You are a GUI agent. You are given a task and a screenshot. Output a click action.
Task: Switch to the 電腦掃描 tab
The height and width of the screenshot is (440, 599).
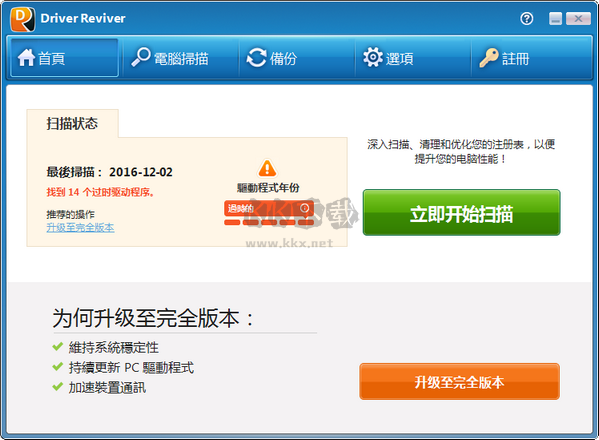(x=181, y=58)
